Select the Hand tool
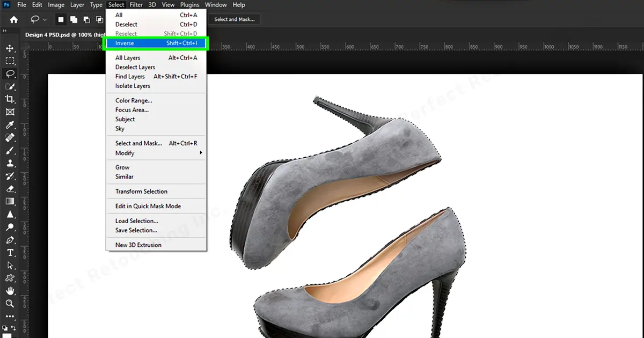The width and height of the screenshot is (644, 338). [x=10, y=291]
